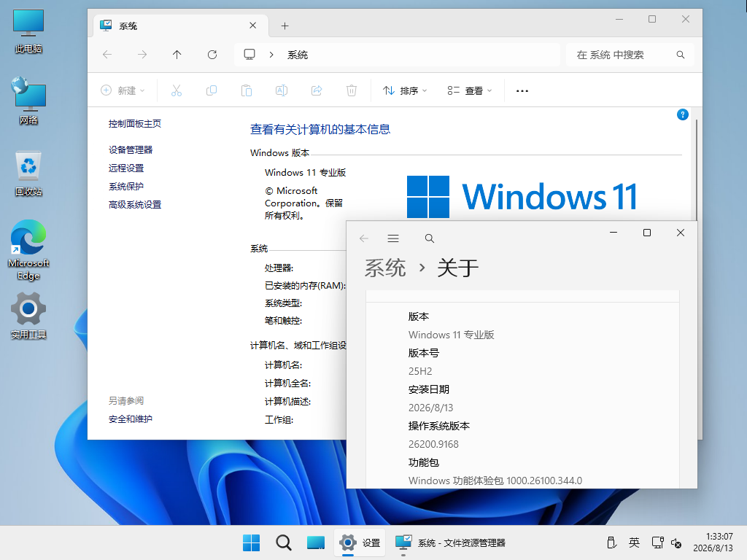Add a new File Explorer tab
The height and width of the screenshot is (560, 747).
click(285, 26)
